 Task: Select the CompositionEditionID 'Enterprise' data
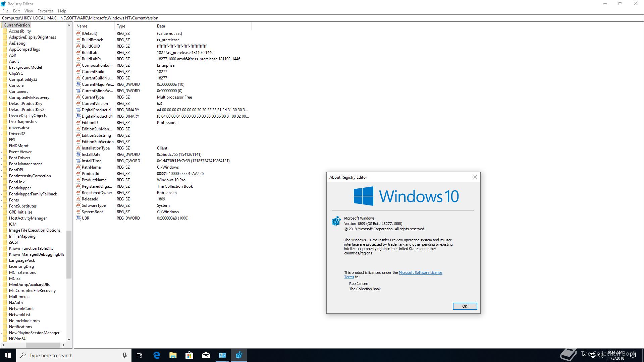coord(166,65)
